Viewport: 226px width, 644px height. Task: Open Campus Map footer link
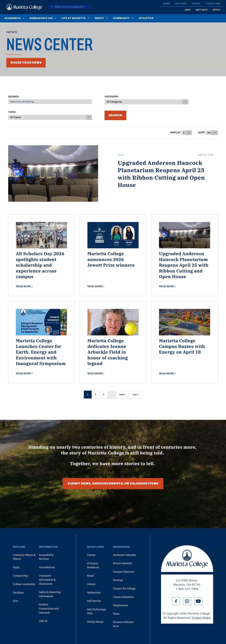[x=21, y=575]
